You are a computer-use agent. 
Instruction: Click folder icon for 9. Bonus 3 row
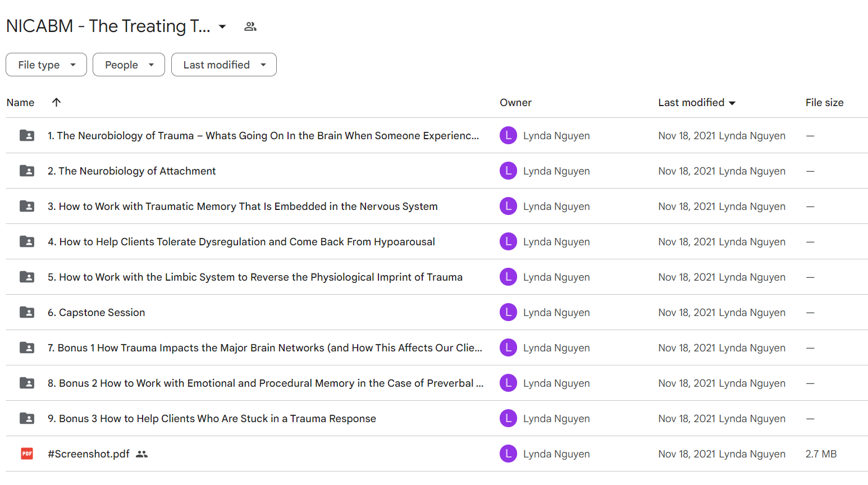tap(27, 418)
